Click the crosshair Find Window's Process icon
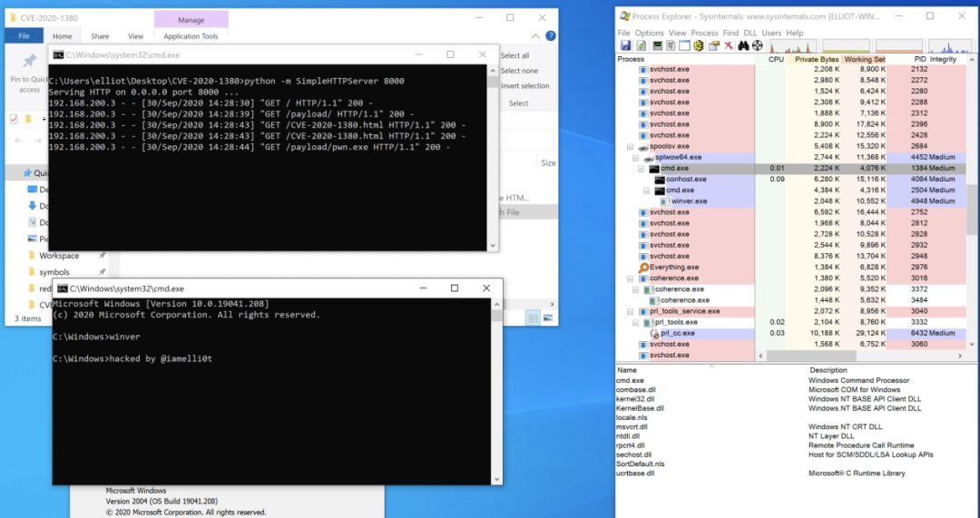This screenshot has width=980, height=518. coord(759,45)
